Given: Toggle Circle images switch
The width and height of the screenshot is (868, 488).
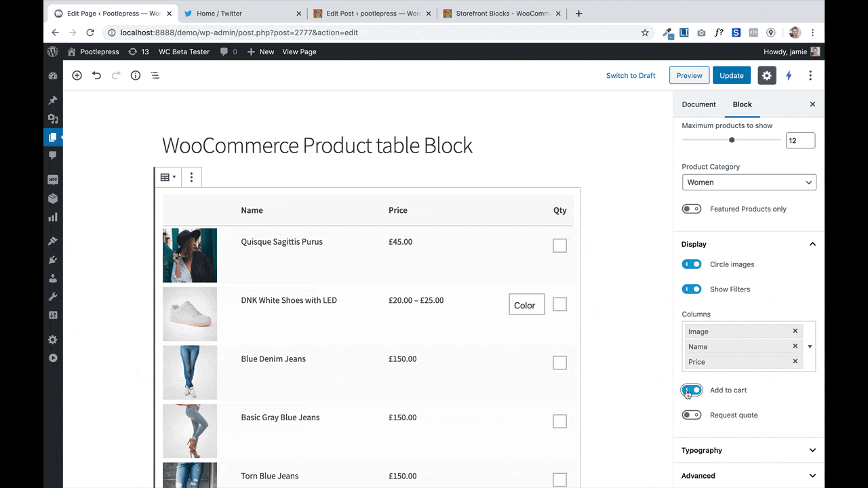Looking at the screenshot, I should click(692, 264).
